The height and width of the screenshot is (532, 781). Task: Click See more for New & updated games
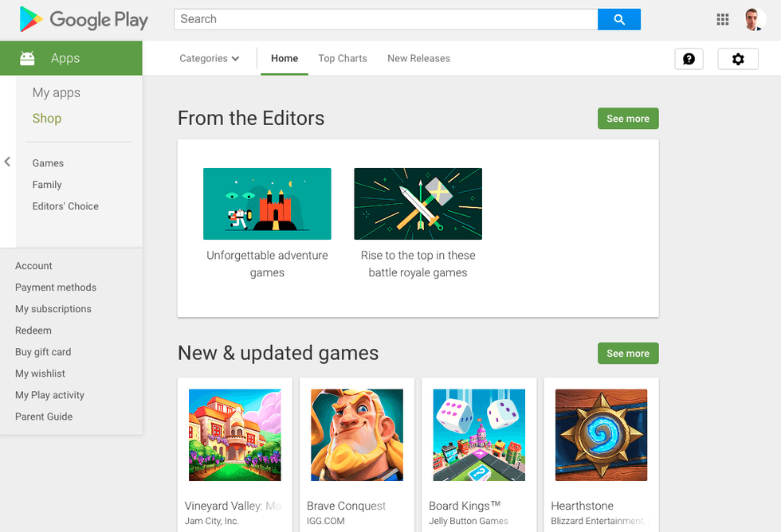628,353
